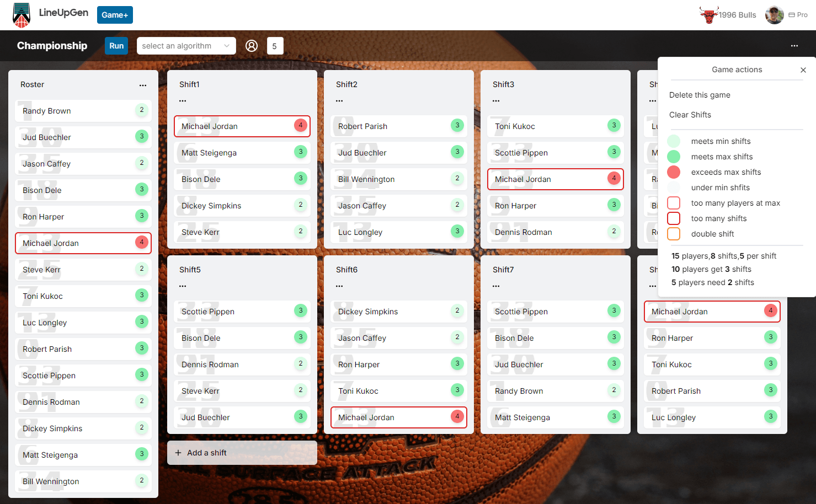
Task: Open Shift7 panel ellipsis menu
Action: click(x=495, y=285)
